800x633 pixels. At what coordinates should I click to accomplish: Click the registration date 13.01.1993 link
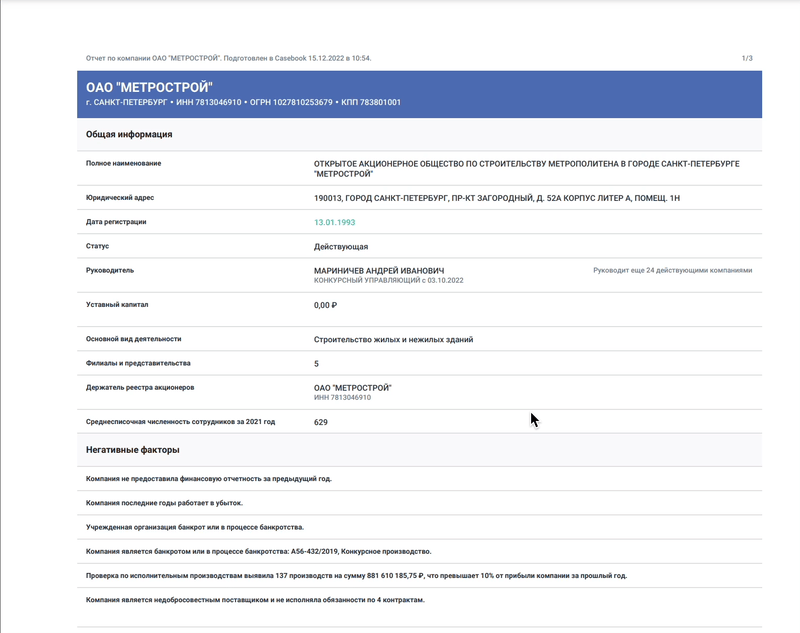coord(334,222)
